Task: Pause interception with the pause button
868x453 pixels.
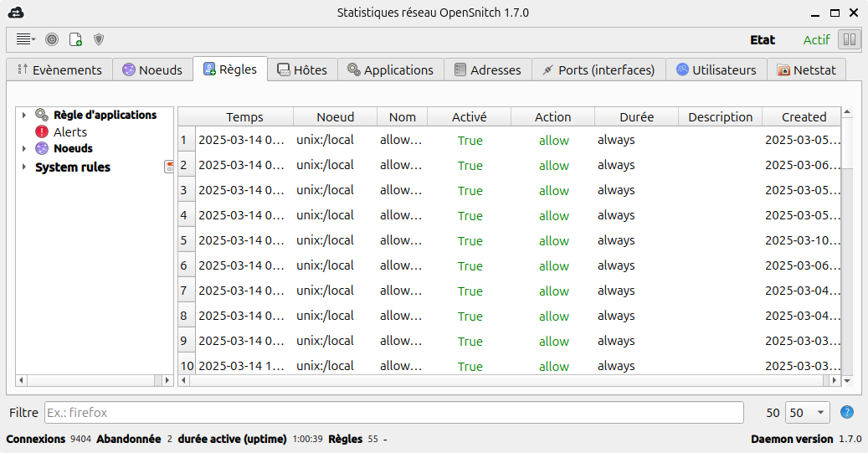Action: click(x=850, y=39)
